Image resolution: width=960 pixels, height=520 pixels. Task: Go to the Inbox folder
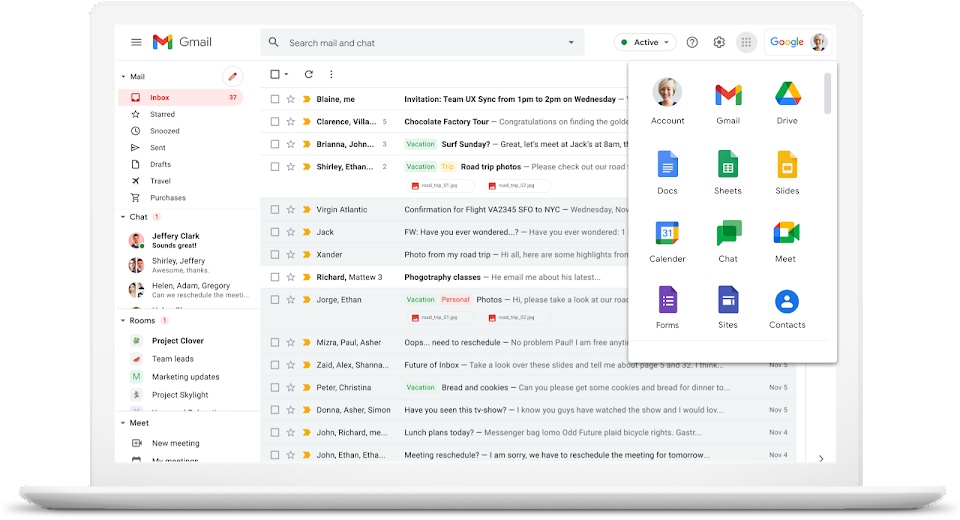coord(160,98)
